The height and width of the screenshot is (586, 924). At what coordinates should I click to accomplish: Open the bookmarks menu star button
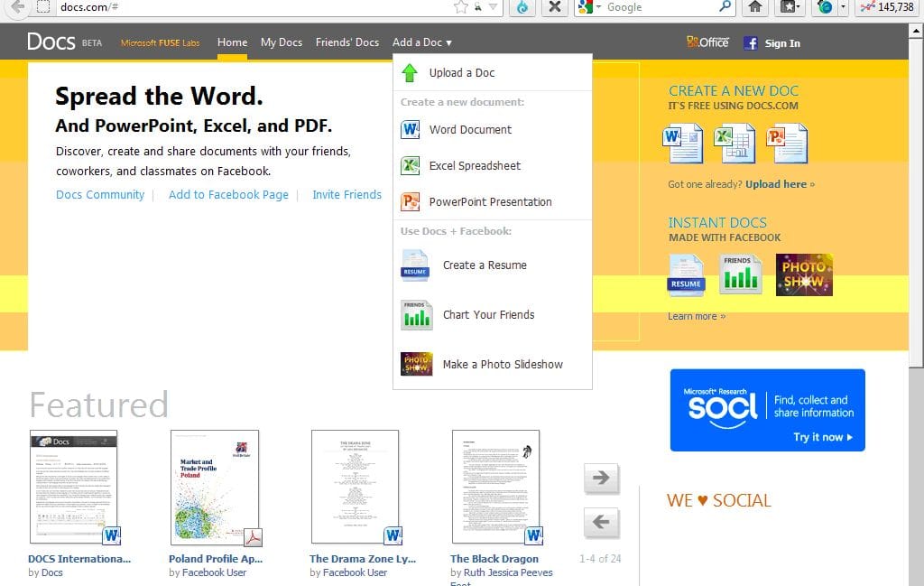(790, 7)
